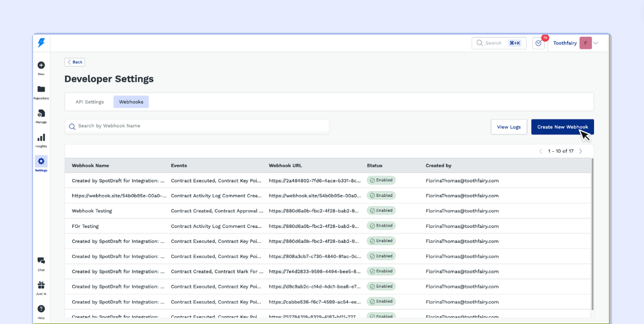Switch to the API Settings tab
Viewport: 644px width, 324px height.
[89, 102]
